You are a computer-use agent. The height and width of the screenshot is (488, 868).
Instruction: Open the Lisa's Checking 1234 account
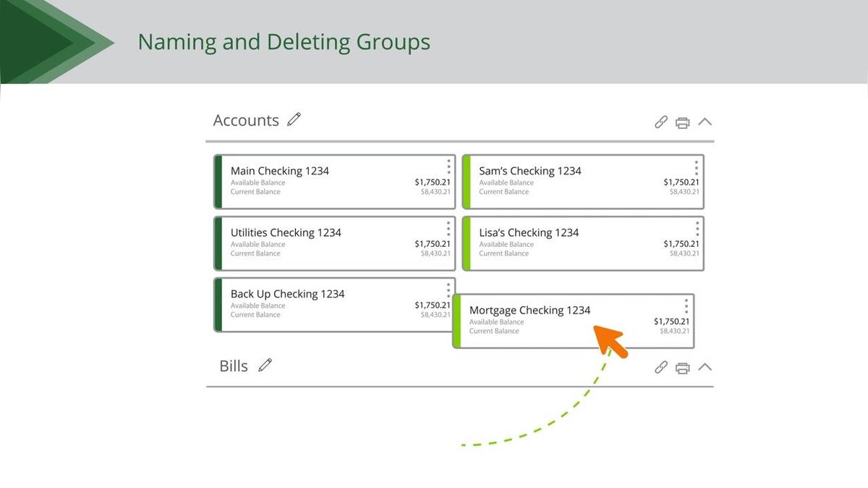pos(583,243)
